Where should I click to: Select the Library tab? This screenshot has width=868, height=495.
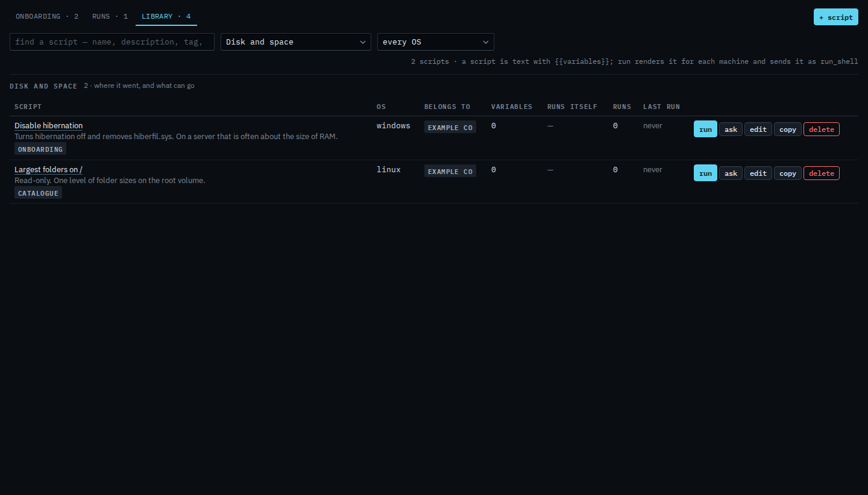coord(166,16)
